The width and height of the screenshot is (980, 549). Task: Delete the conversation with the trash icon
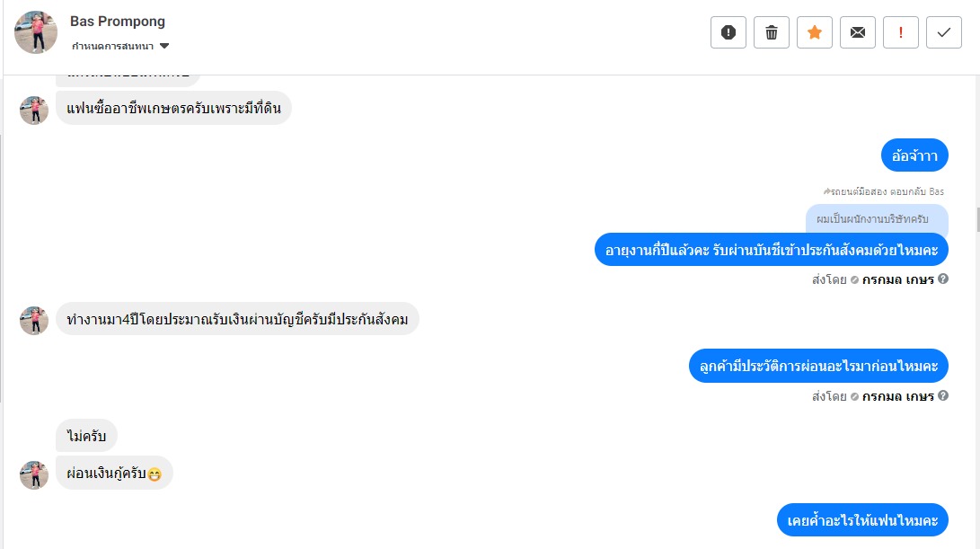click(x=772, y=32)
